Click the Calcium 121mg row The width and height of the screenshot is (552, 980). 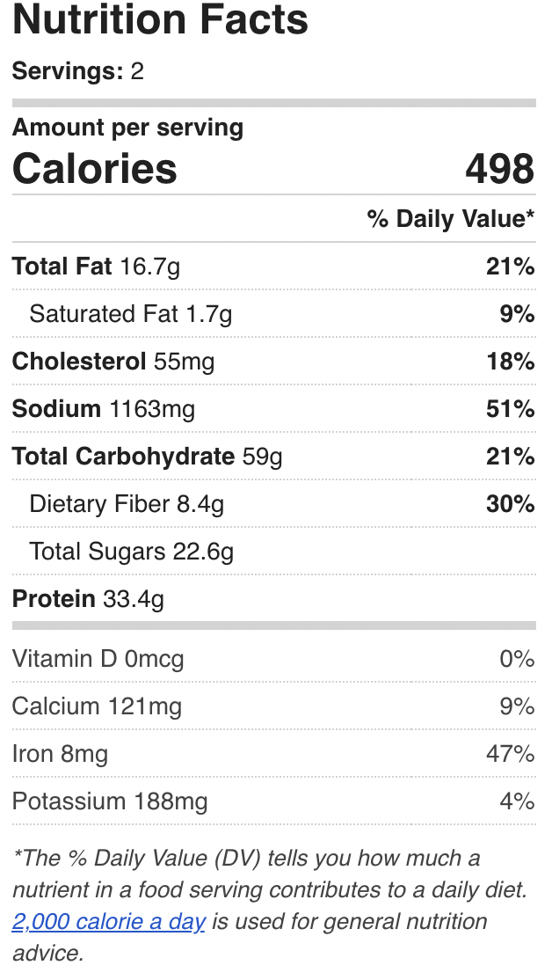pos(273,706)
